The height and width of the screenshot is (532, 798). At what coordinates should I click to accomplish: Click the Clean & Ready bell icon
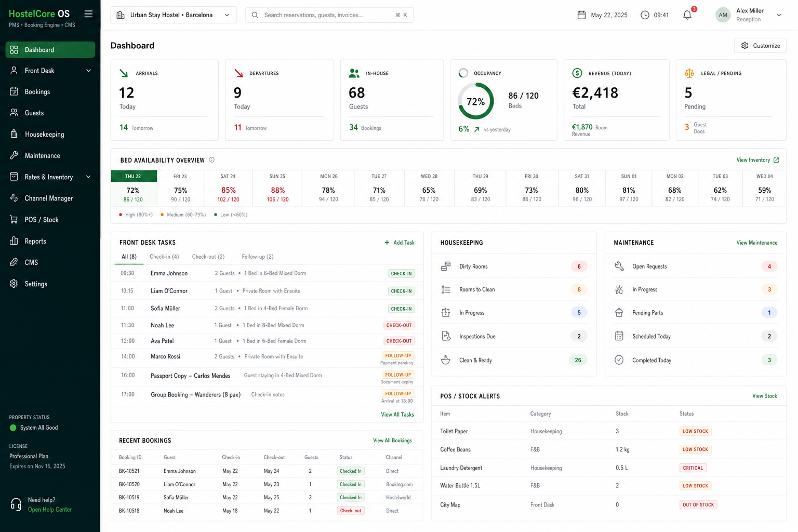point(446,360)
